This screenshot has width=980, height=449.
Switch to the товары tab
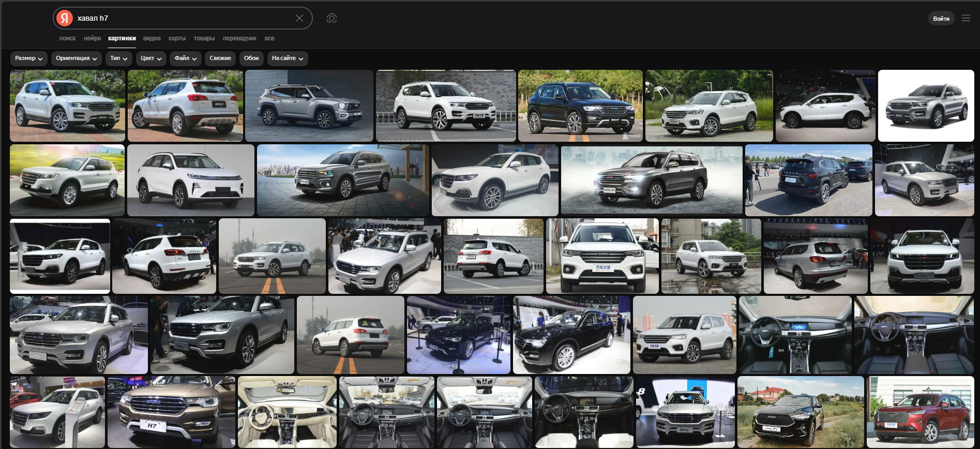(x=204, y=38)
